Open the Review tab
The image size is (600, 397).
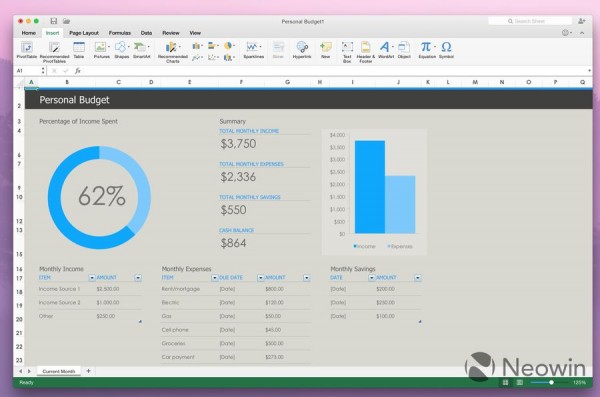click(x=171, y=33)
